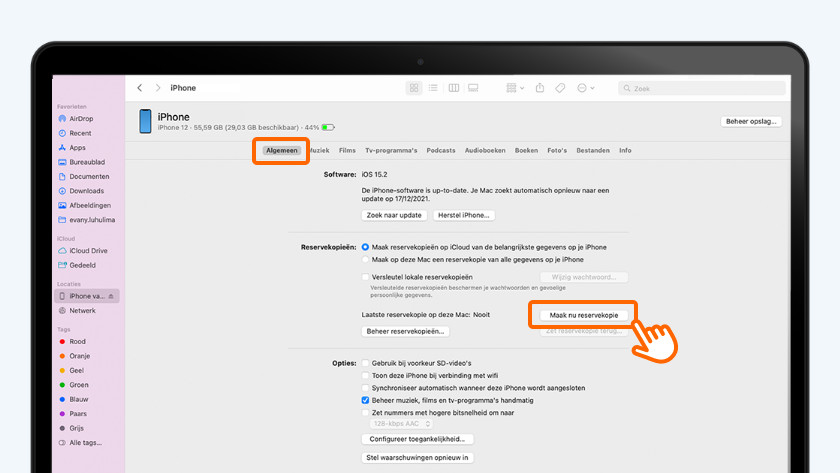The width and height of the screenshot is (840, 473).
Task: Switch to icon grid view
Action: [414, 88]
